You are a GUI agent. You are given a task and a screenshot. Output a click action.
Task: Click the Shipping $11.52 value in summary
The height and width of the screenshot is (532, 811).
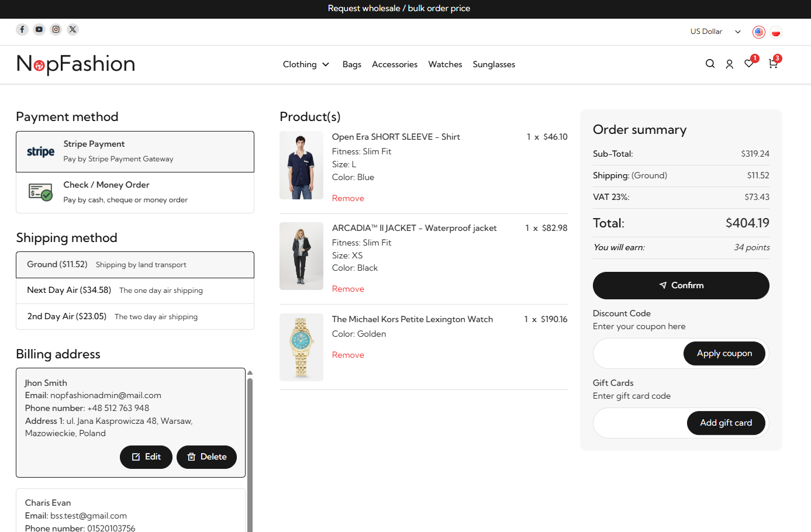pos(758,175)
